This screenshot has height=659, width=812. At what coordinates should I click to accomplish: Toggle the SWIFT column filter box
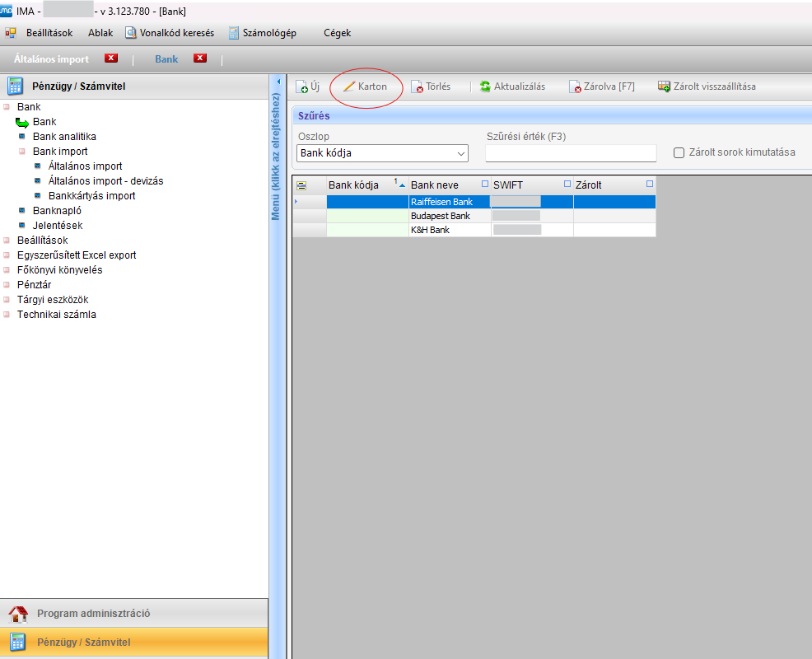coord(567,185)
